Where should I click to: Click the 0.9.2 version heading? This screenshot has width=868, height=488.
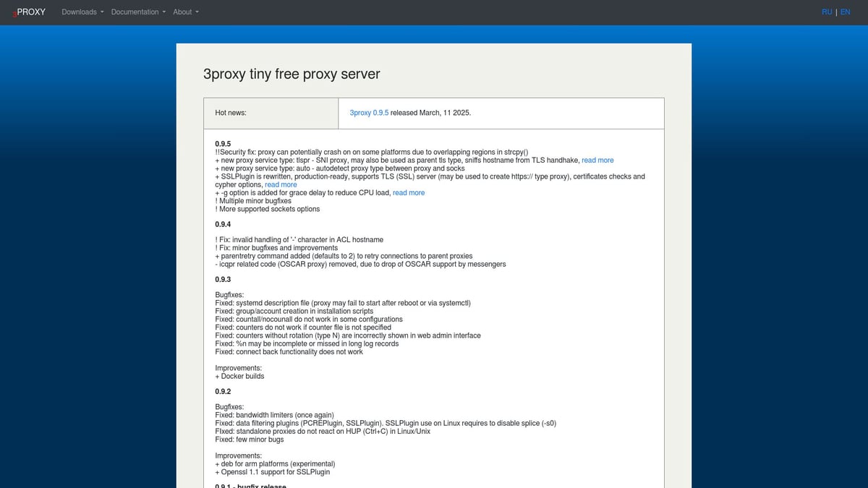[x=223, y=392]
